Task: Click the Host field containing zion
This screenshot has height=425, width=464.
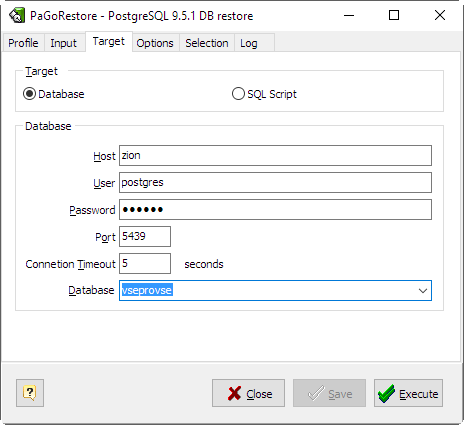Action: (x=275, y=155)
